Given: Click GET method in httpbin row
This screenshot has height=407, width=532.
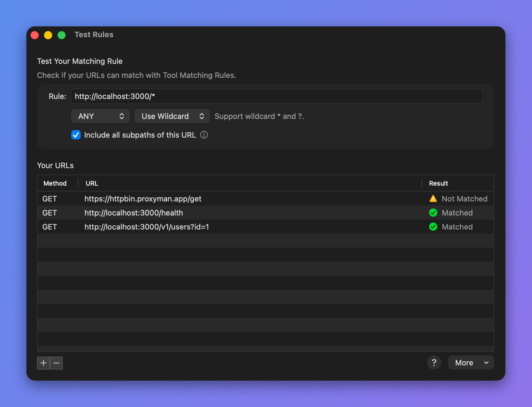Looking at the screenshot, I should (50, 199).
